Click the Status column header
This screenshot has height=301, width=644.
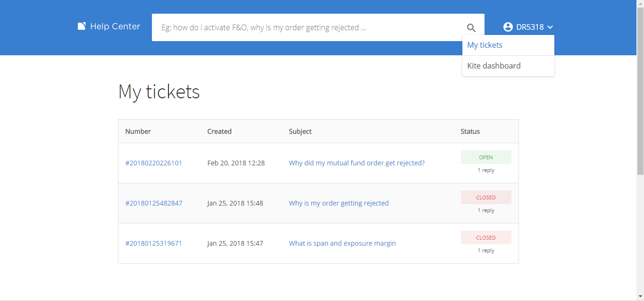tap(470, 131)
